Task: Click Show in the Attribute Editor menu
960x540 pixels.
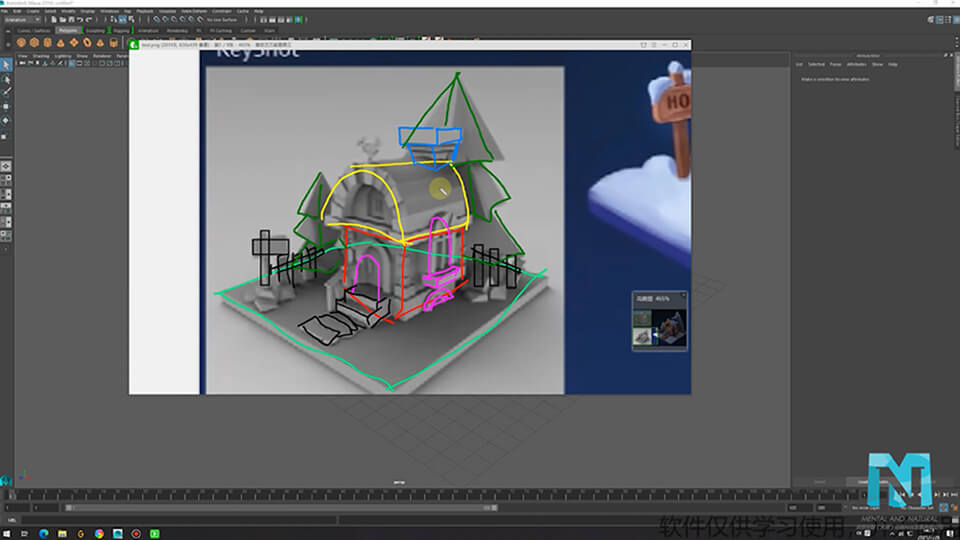Action: pyautogui.click(x=877, y=64)
